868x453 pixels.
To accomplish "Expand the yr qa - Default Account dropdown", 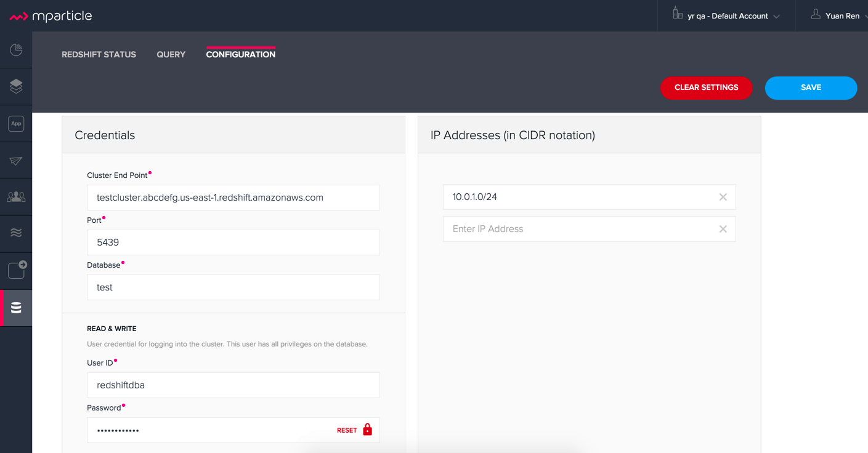I will point(727,16).
